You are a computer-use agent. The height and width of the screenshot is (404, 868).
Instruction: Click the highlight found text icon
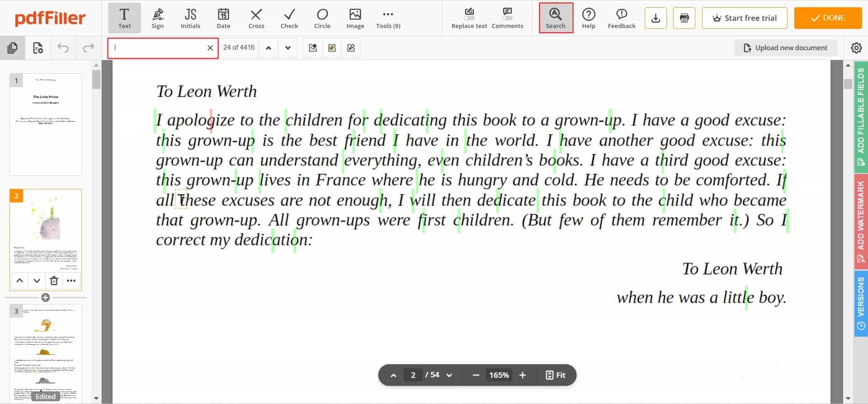pos(332,48)
